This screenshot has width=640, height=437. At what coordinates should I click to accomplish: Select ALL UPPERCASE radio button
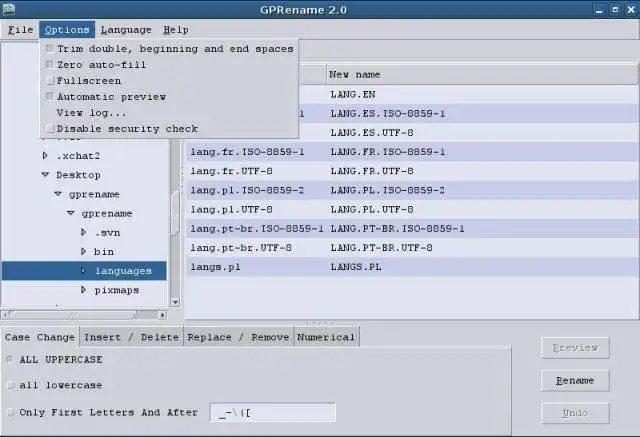(11, 359)
